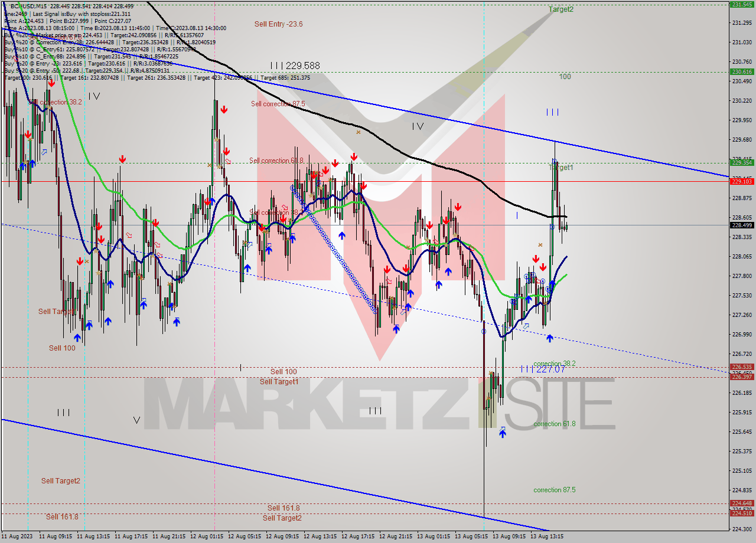
Task: Click the red 229.103 price tag
Action: coord(741,181)
